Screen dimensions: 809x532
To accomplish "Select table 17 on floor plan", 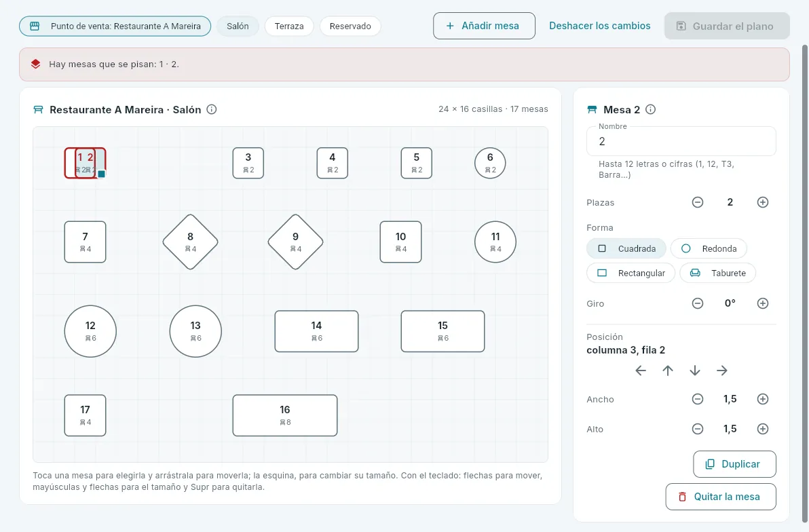I will [x=85, y=415].
